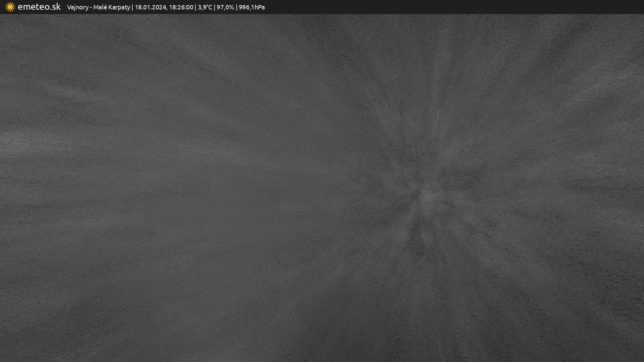
Task: Click the 18:26:00 timestamp
Action: tap(181, 7)
